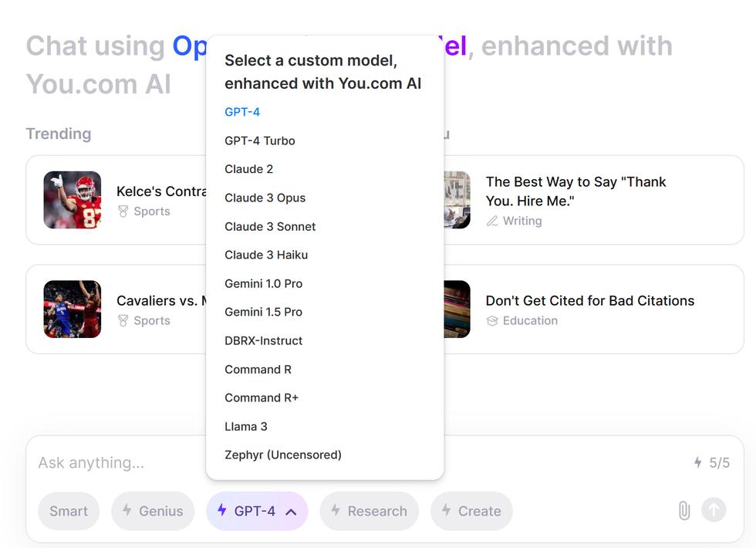Viewport: 756px width, 548px height.
Task: Choose GPT-4 Turbo from model list
Action: coord(260,140)
